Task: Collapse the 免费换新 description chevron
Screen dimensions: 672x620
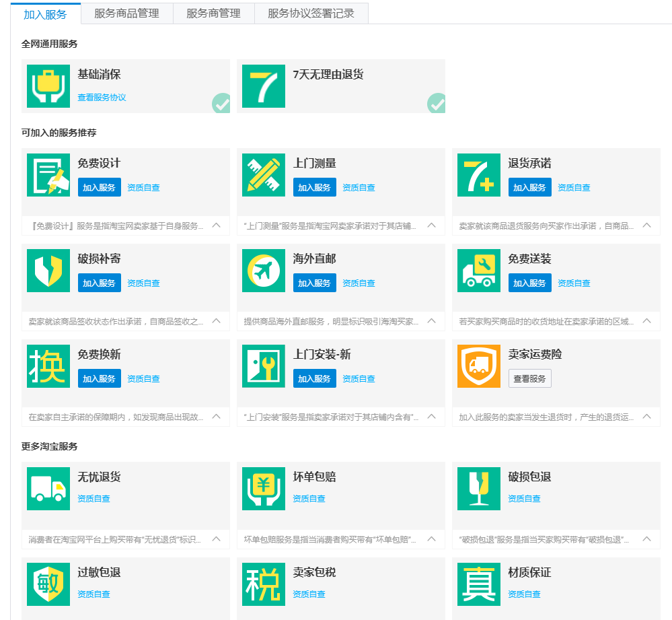Action: click(217, 416)
